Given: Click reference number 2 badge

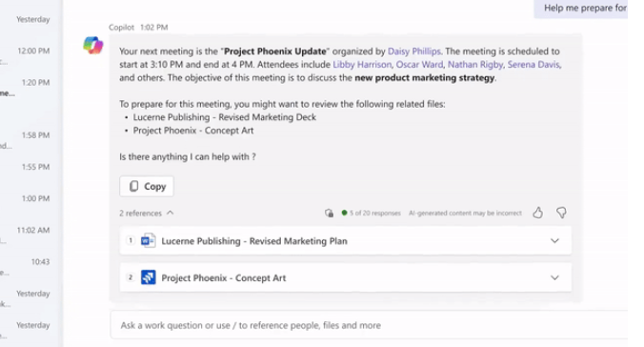Looking at the screenshot, I should click(x=131, y=277).
